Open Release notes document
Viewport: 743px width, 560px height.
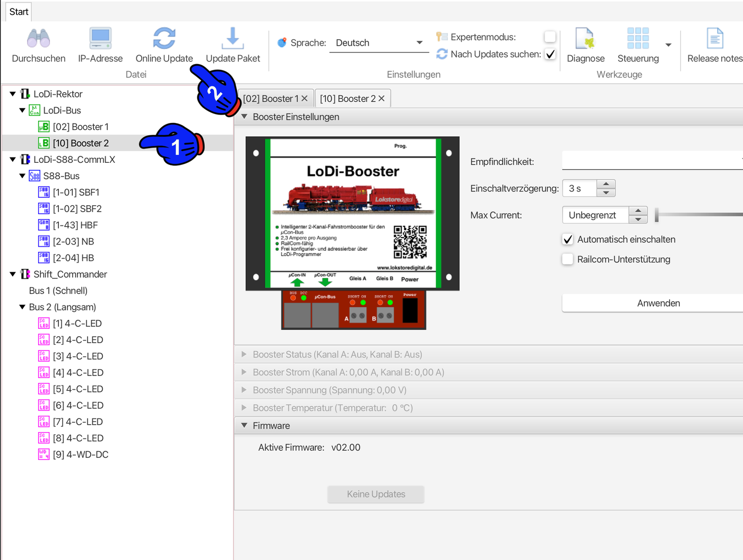715,46
